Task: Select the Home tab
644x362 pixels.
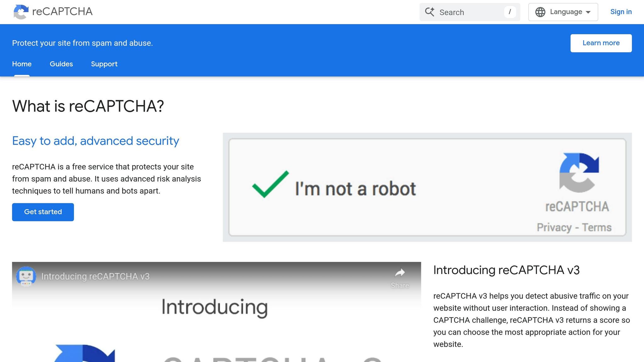Action: pyautogui.click(x=22, y=64)
